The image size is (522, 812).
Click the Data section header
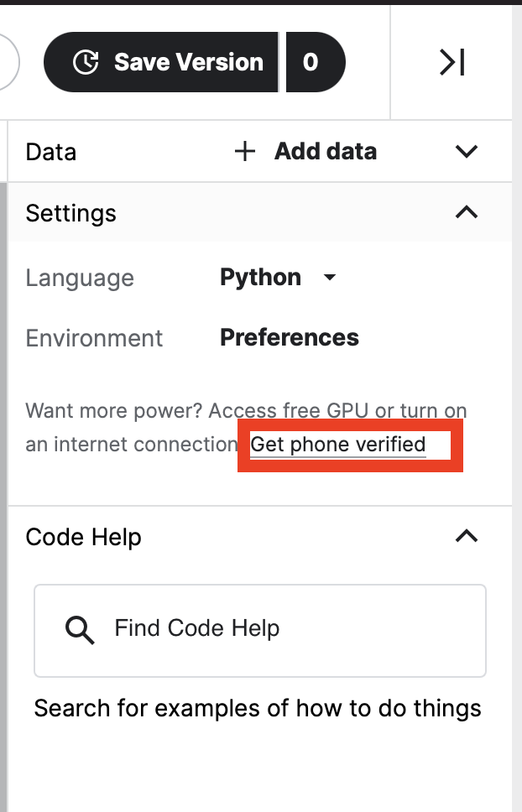point(51,152)
